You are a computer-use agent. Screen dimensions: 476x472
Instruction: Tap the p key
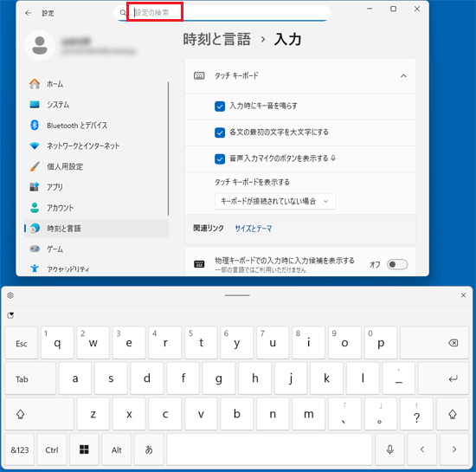coord(381,343)
